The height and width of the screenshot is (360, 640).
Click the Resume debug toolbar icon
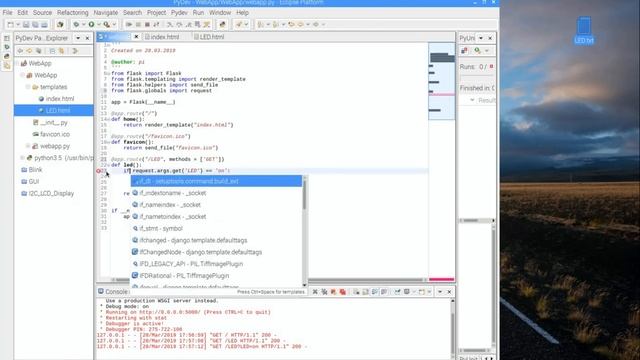129,24
